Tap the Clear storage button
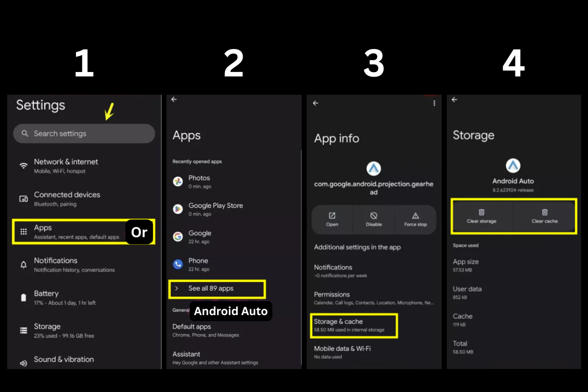The height and width of the screenshot is (392, 588). tap(481, 216)
